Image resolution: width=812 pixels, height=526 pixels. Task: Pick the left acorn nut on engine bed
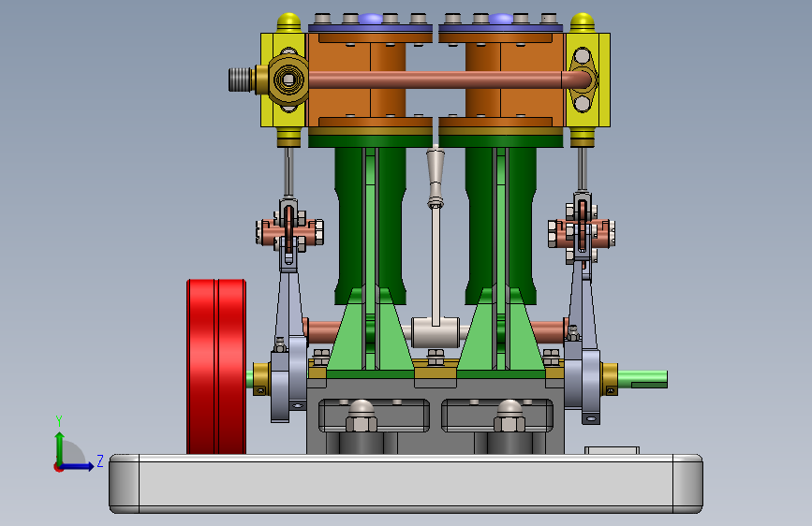(361, 416)
